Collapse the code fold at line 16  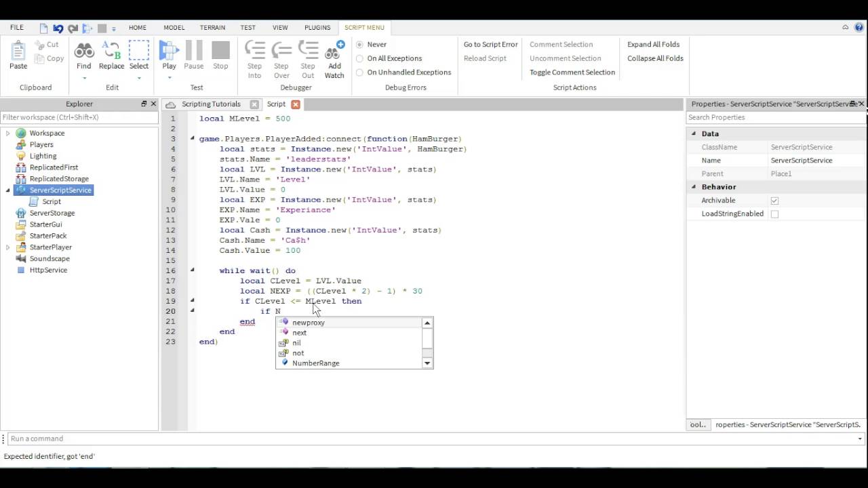[x=192, y=270]
